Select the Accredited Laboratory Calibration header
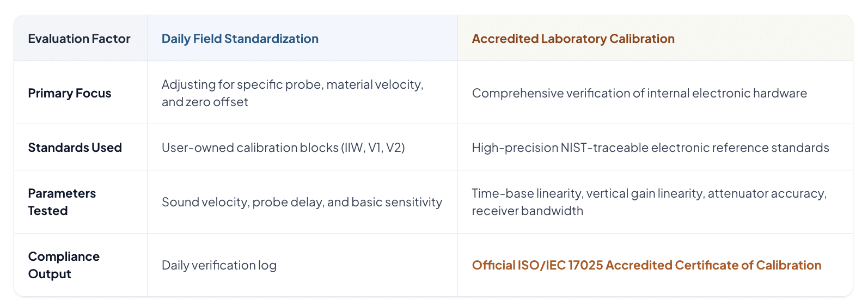Image resolution: width=868 pixels, height=306 pixels. (x=573, y=39)
